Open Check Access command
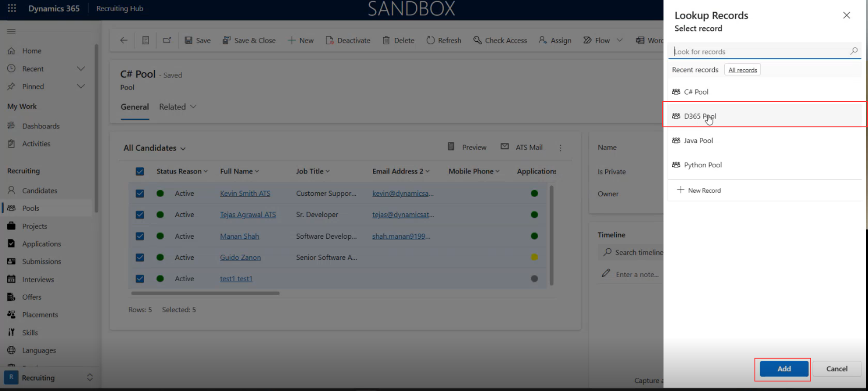The image size is (868, 391). (x=500, y=40)
